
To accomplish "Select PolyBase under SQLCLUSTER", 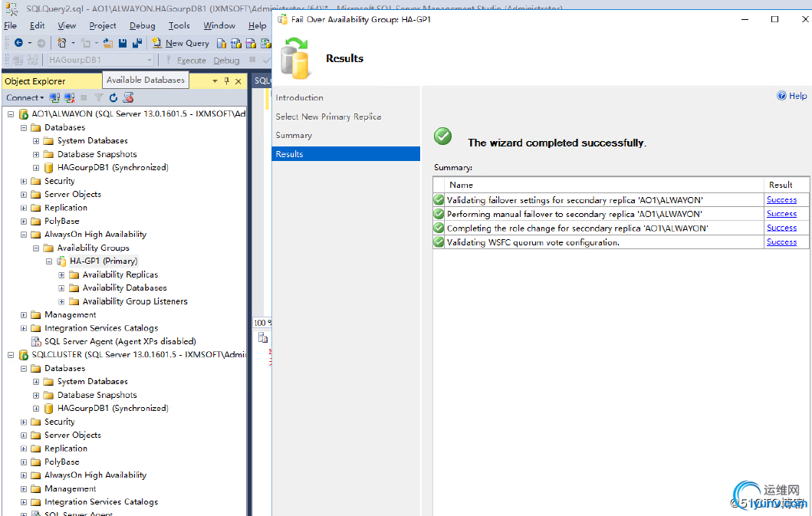I will coord(62,462).
